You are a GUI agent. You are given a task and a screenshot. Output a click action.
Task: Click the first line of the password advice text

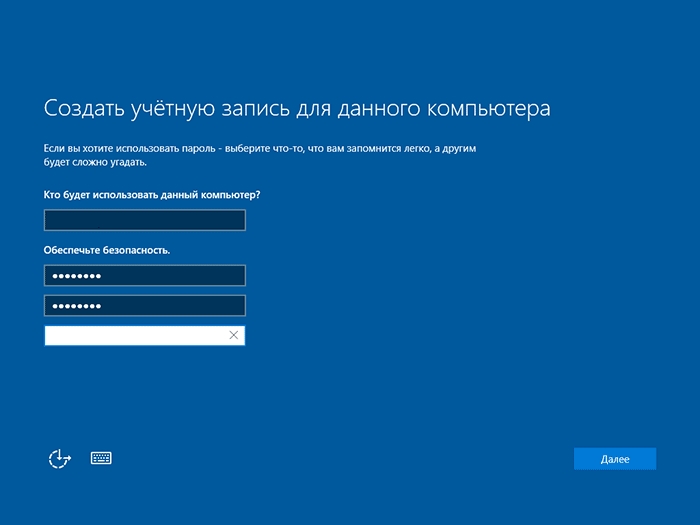260,148
